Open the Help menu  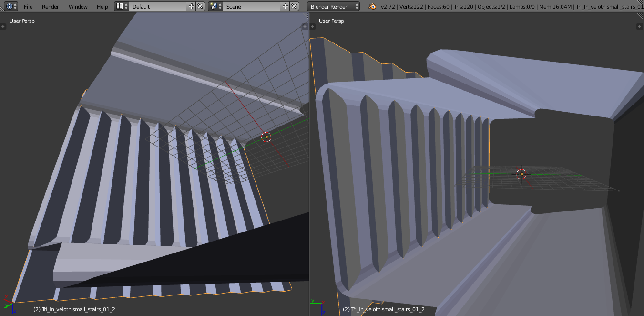[102, 7]
